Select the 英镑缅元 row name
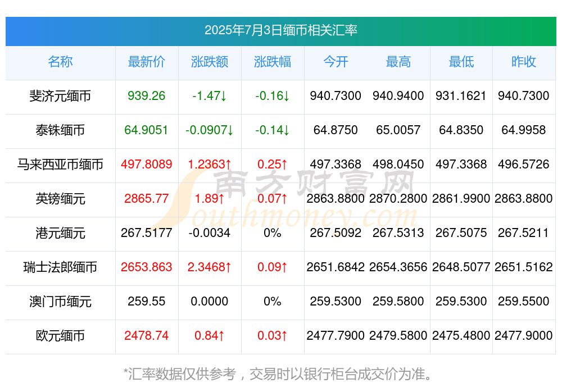 pos(60,198)
